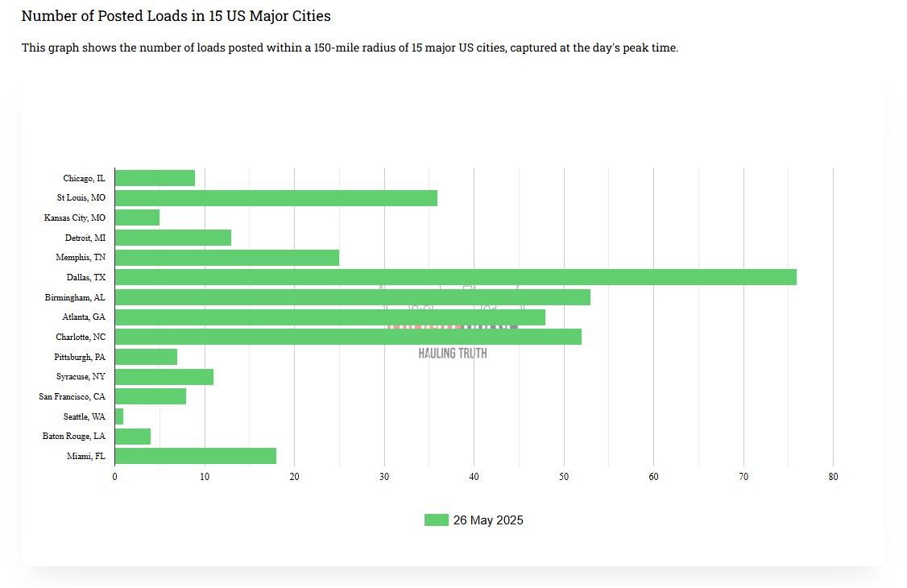Click the tiny Seattle, WA bar
The height and width of the screenshot is (588, 907).
[x=119, y=416]
